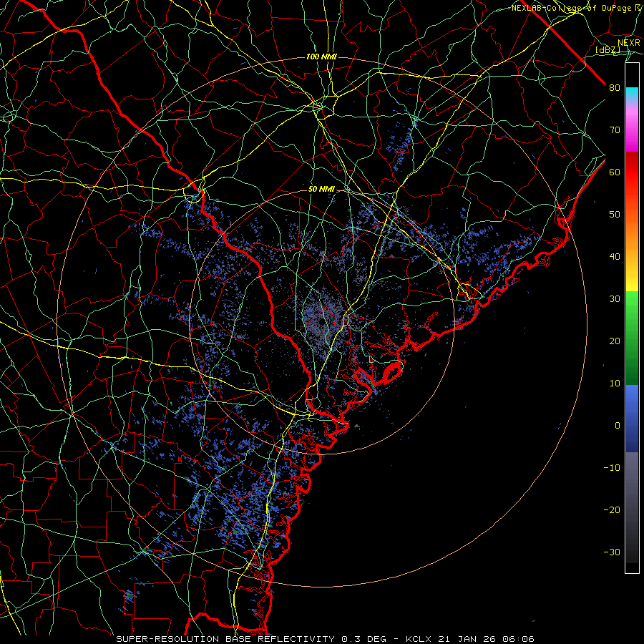The height and width of the screenshot is (644, 644).
Task: Click the 30 value on the dBZ scale
Action: tap(615, 298)
